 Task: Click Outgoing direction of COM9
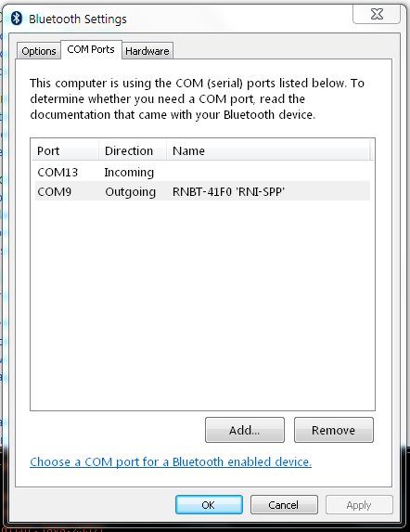coord(131,192)
